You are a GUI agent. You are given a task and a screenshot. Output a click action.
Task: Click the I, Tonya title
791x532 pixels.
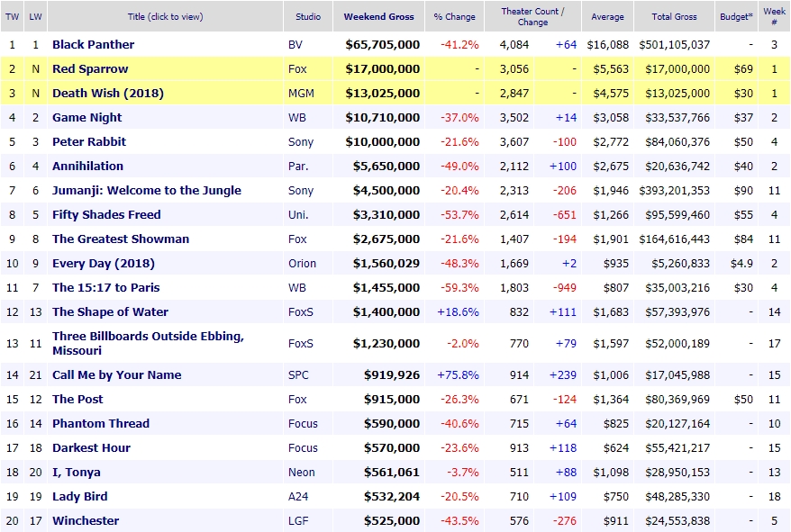pyautogui.click(x=77, y=472)
